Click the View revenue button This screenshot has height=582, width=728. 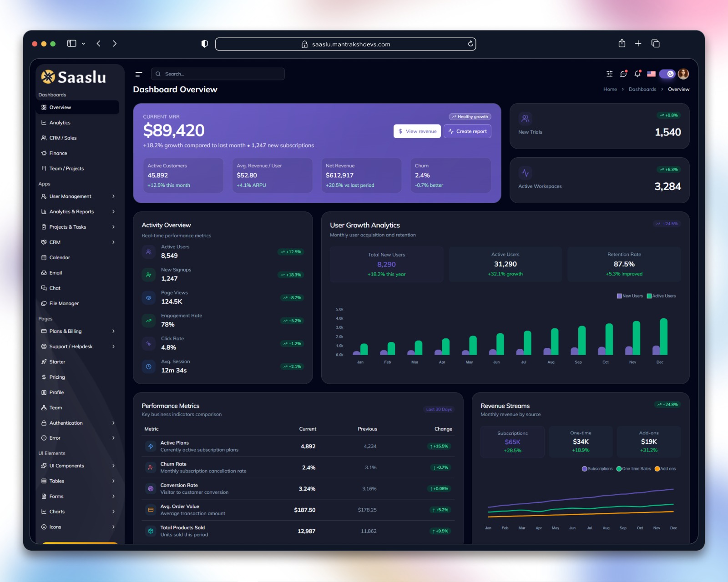tap(417, 131)
